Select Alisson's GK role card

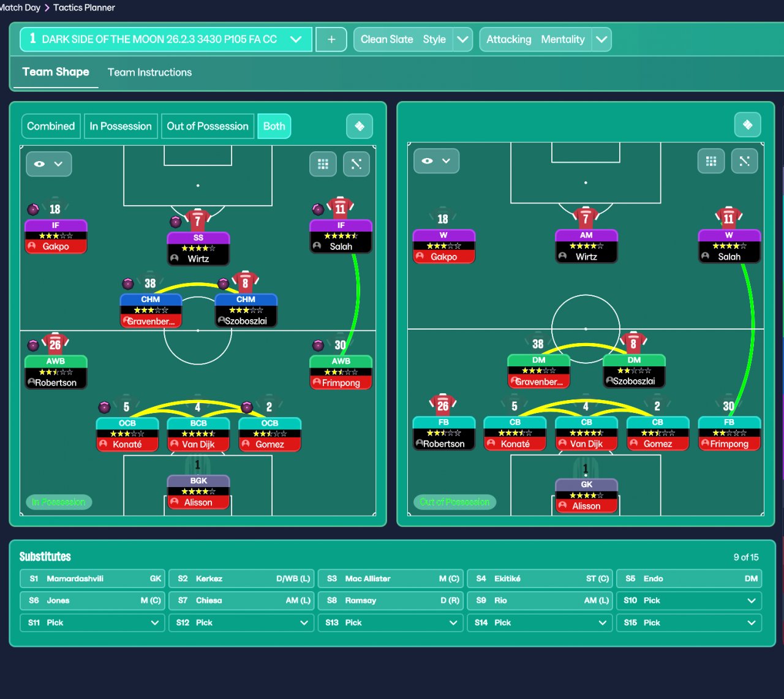pyautogui.click(x=586, y=496)
